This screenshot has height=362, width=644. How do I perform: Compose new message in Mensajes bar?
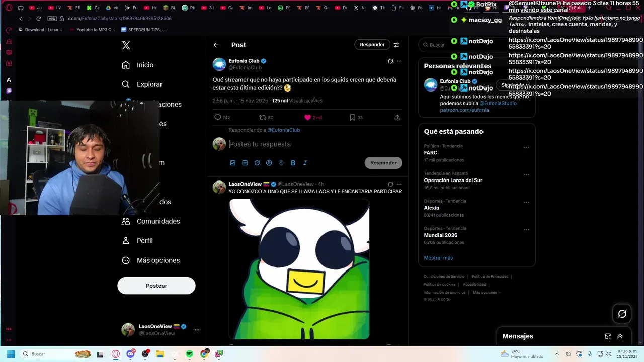(x=608, y=336)
